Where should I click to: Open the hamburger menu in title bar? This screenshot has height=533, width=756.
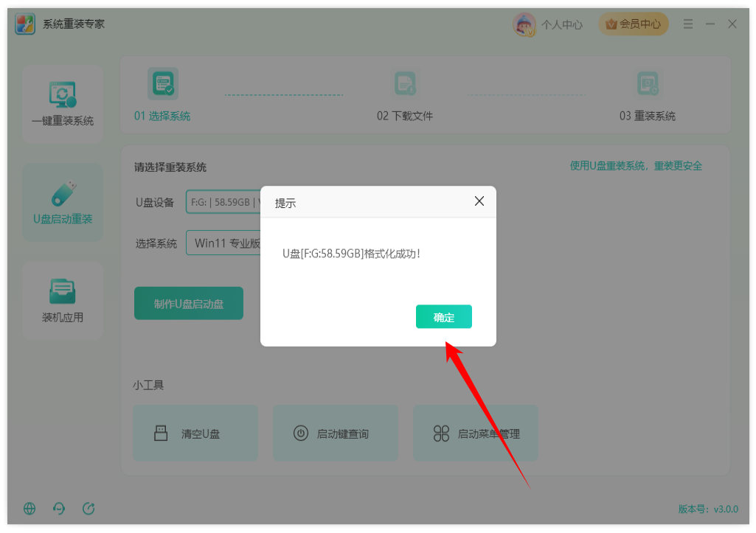688,24
